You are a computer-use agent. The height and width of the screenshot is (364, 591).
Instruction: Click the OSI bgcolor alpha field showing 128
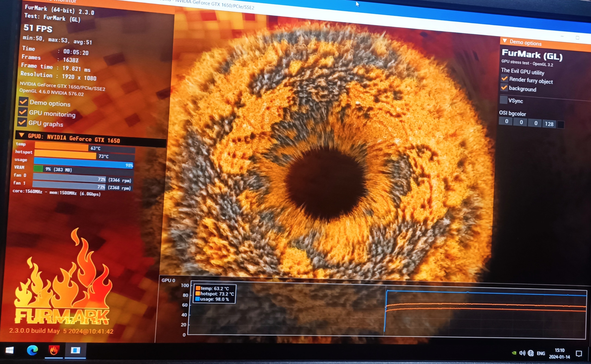pos(549,124)
